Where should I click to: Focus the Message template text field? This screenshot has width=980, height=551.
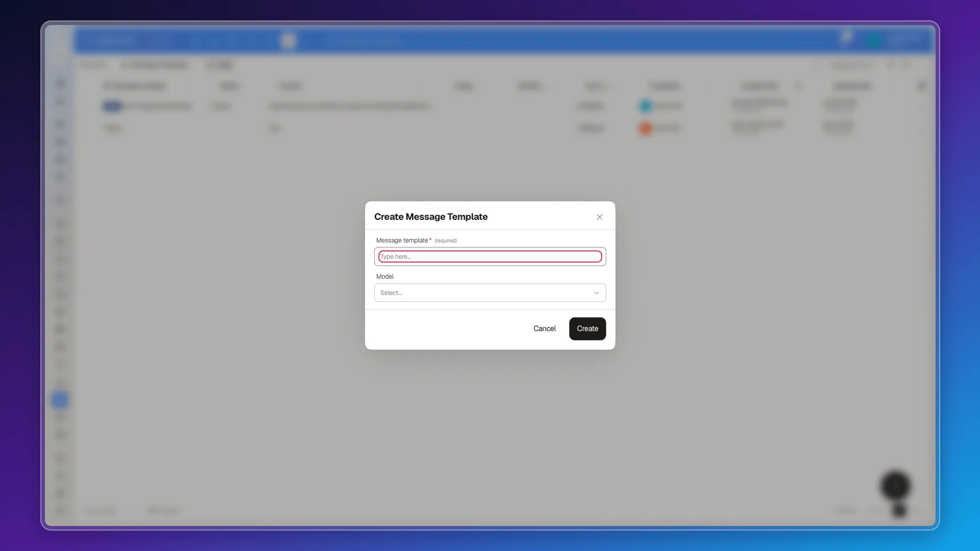coord(490,257)
